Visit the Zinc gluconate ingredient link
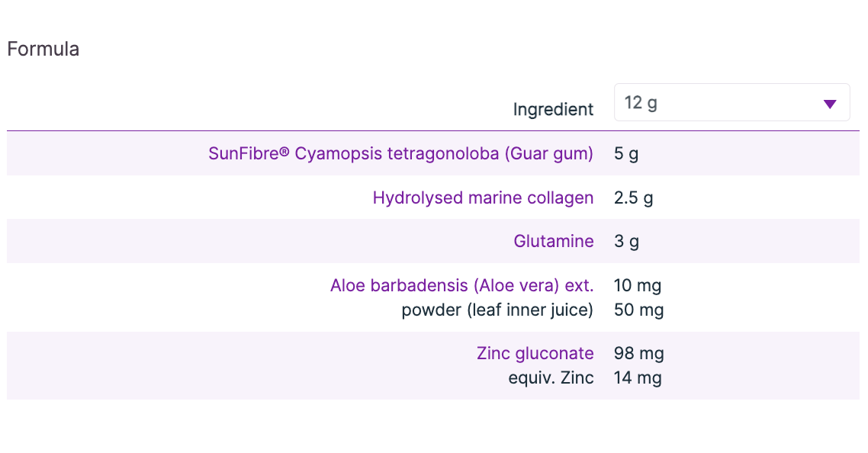The width and height of the screenshot is (868, 453). [535, 354]
